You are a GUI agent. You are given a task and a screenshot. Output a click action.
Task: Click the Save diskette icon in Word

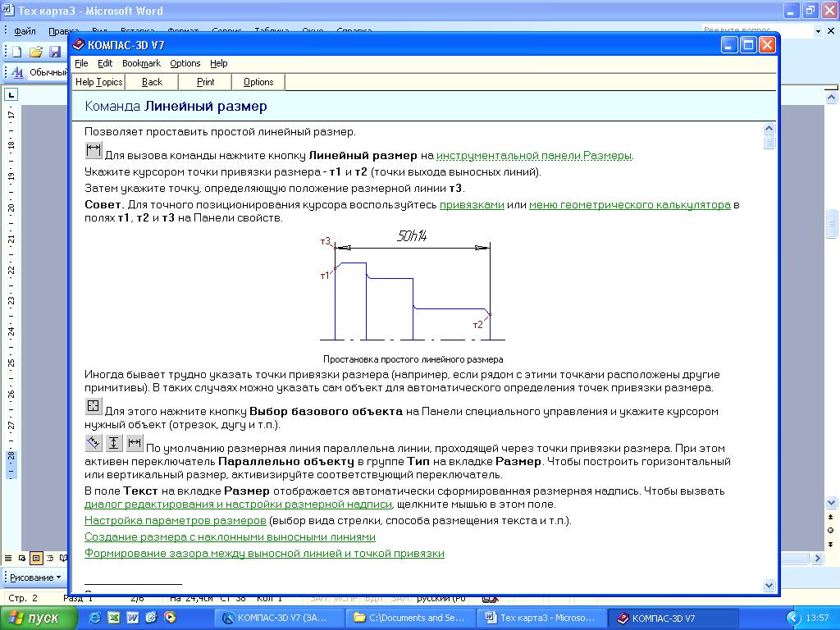pos(55,52)
